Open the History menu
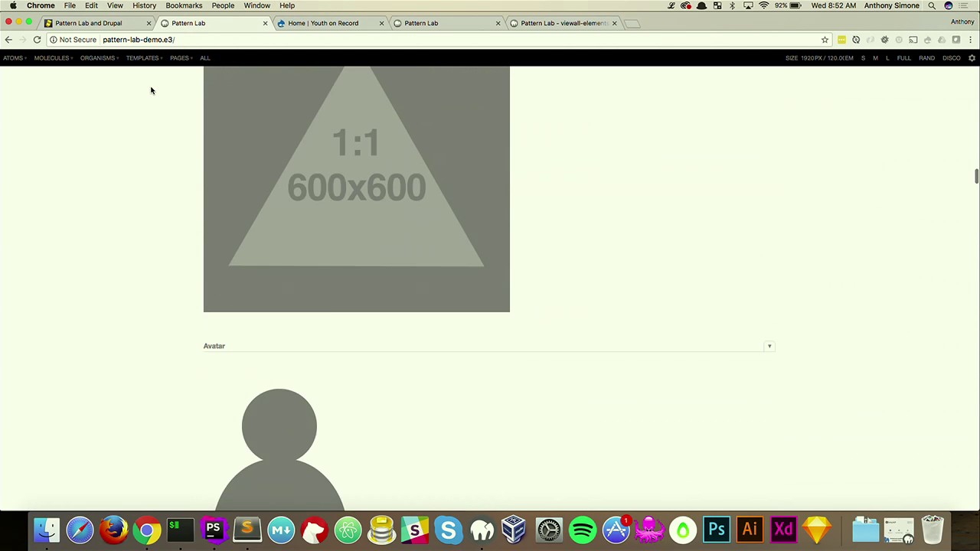The width and height of the screenshot is (980, 551). pos(144,5)
